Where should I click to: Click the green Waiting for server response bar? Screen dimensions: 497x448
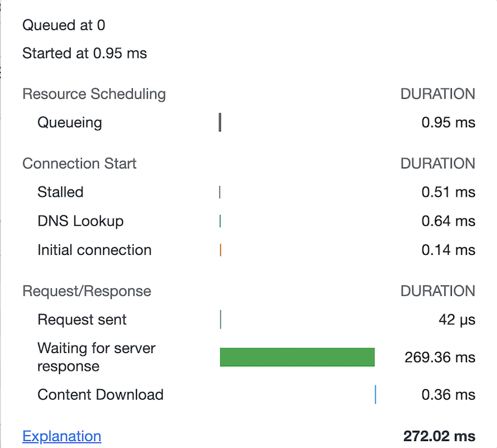[x=297, y=357]
